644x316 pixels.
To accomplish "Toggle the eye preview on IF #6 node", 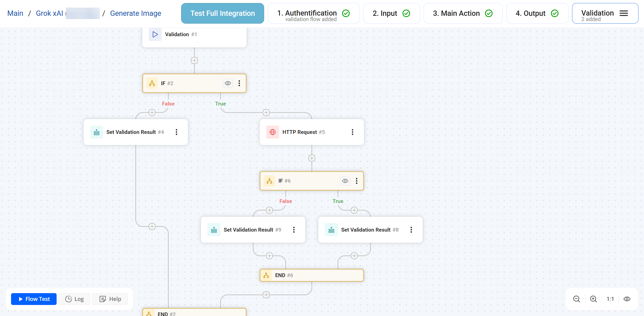I will point(345,181).
